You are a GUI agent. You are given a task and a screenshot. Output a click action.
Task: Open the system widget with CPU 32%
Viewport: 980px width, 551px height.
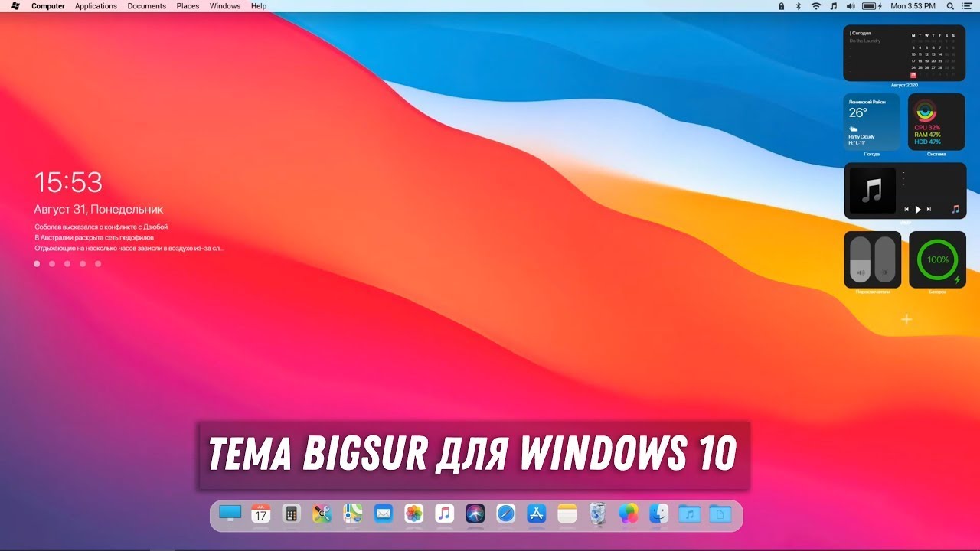(x=937, y=122)
